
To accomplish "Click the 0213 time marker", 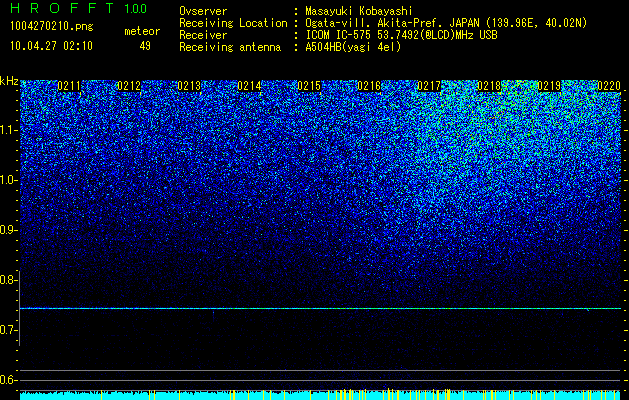I will [x=189, y=86].
